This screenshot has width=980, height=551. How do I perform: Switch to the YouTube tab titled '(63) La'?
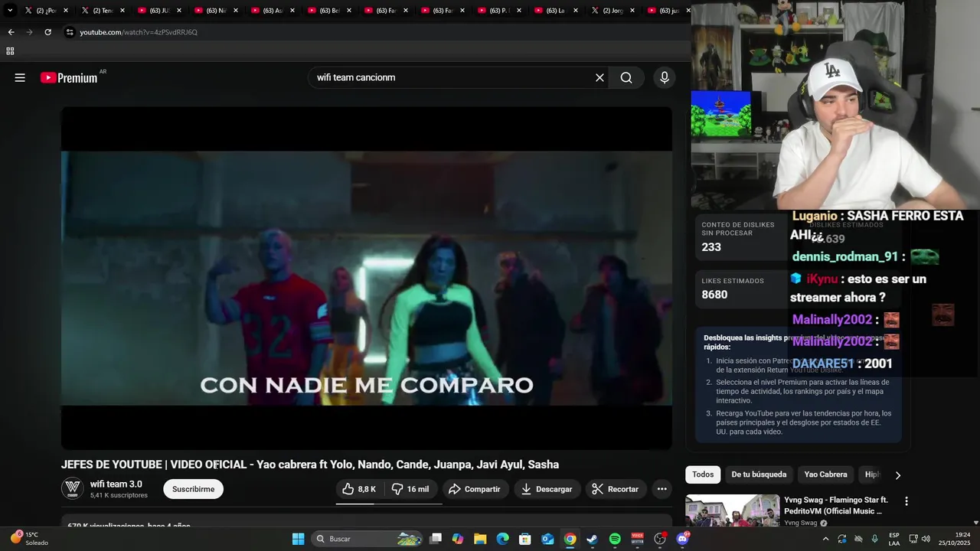click(556, 11)
